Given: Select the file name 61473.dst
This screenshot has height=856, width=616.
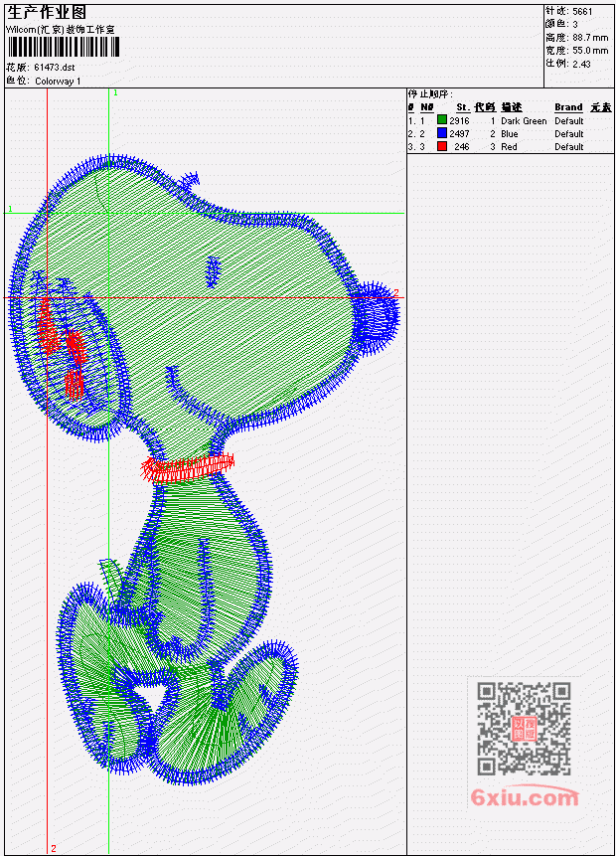Looking at the screenshot, I should pyautogui.click(x=54, y=68).
